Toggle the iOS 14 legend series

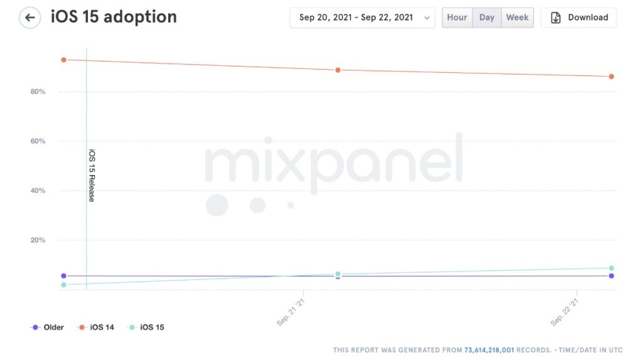pyautogui.click(x=96, y=327)
